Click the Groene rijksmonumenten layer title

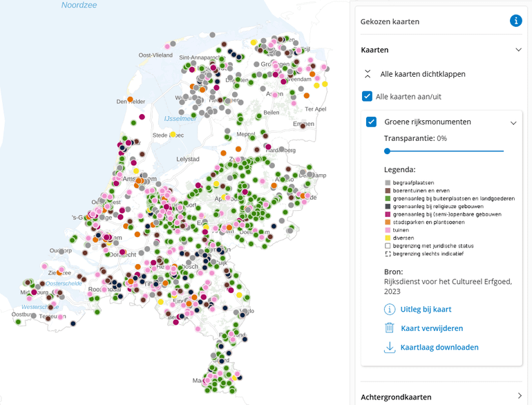tap(428, 122)
